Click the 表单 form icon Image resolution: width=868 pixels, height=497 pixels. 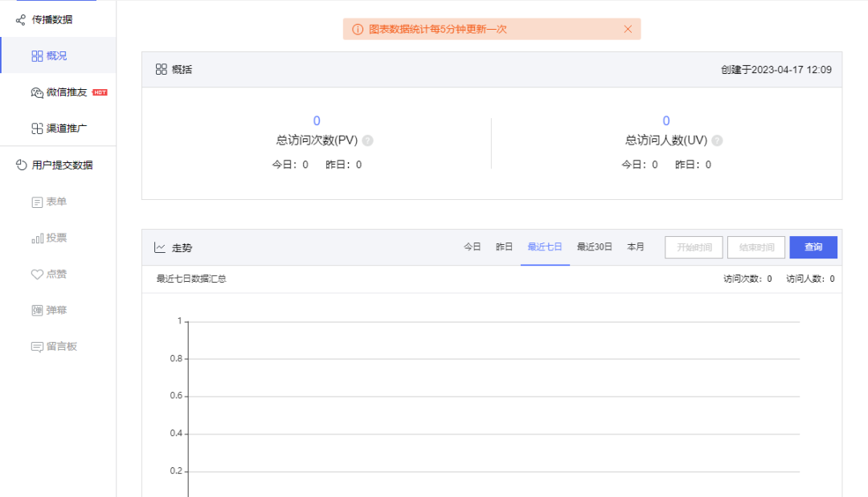tap(37, 202)
